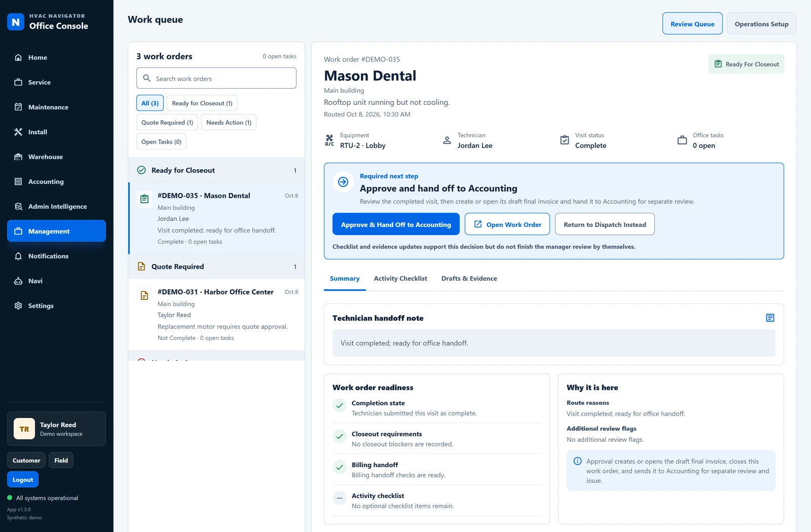Viewport: 811px width, 532px height.
Task: Click Return to Dispatch Instead
Action: pos(605,224)
